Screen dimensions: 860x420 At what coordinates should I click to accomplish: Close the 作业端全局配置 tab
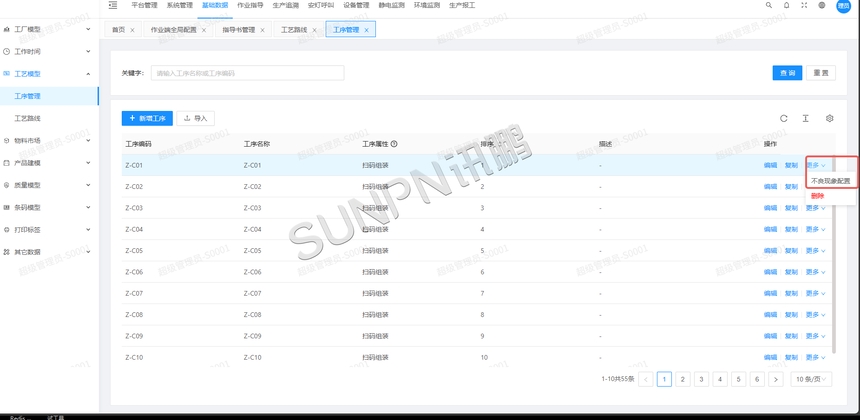[x=204, y=30]
